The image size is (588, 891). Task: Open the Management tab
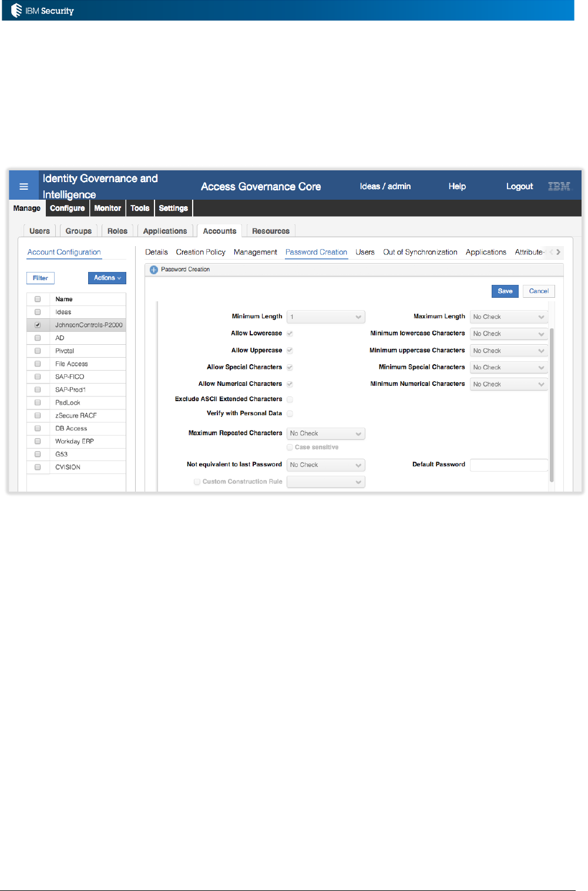255,252
